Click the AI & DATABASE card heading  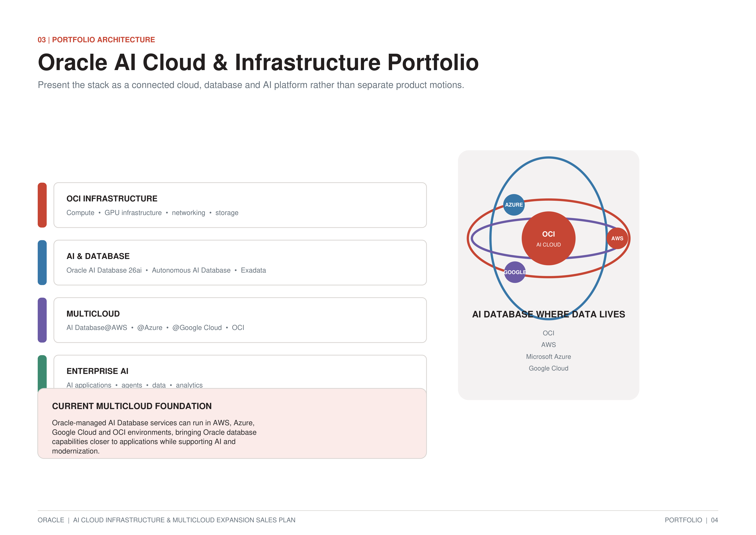(98, 256)
